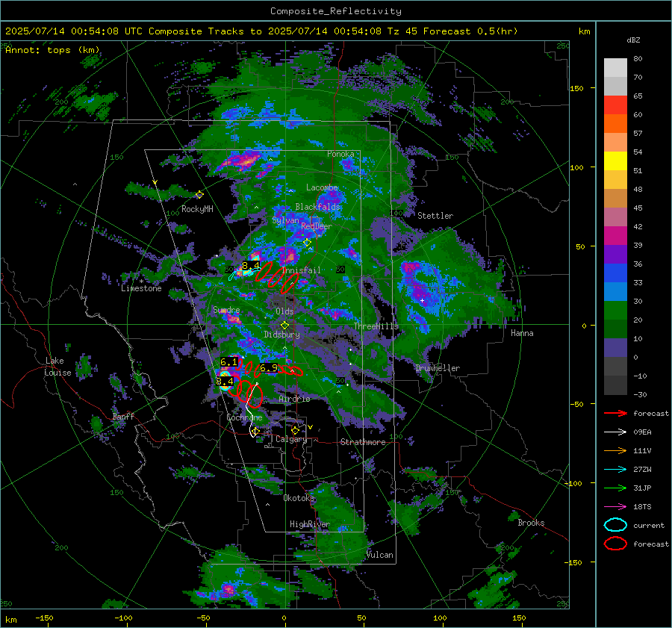Click the -30 value on the dBZ scale
Screen dimensions: 672x628
point(641,395)
